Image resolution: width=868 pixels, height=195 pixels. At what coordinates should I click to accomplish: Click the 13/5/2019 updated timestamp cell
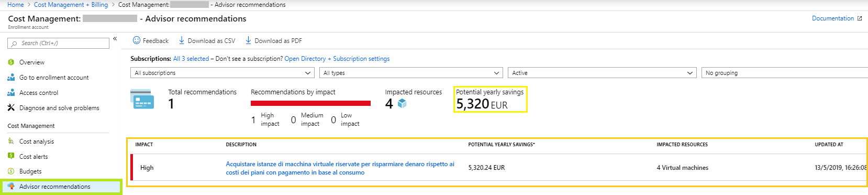841,168
